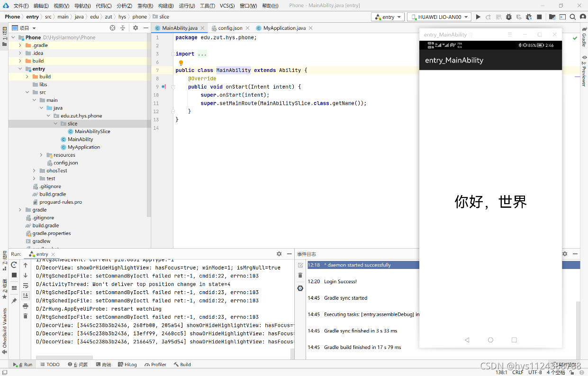Click Run console horizontal scrollbar
The height and width of the screenshot is (376, 588).
[64, 358]
